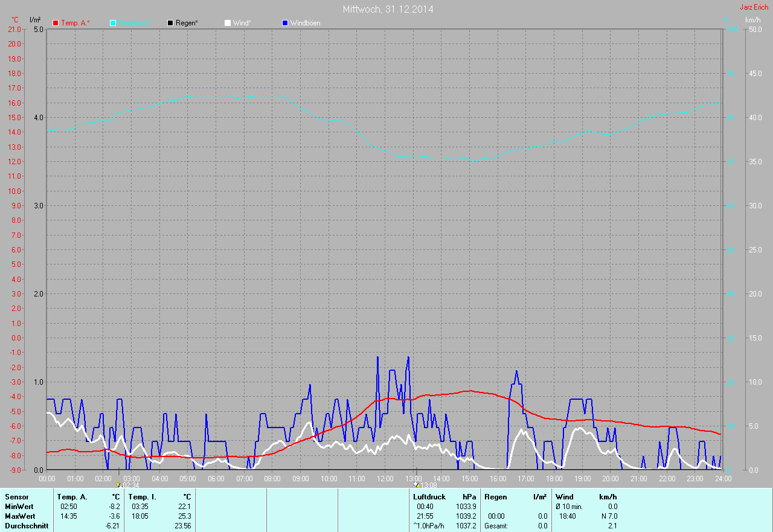Click the wind maximum time "18:40"
The height and width of the screenshot is (532, 773).
(x=567, y=516)
